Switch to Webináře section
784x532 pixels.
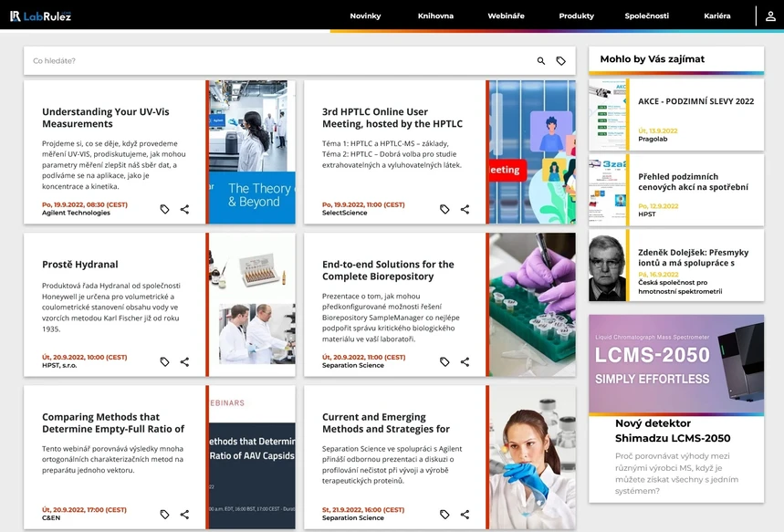pos(506,16)
